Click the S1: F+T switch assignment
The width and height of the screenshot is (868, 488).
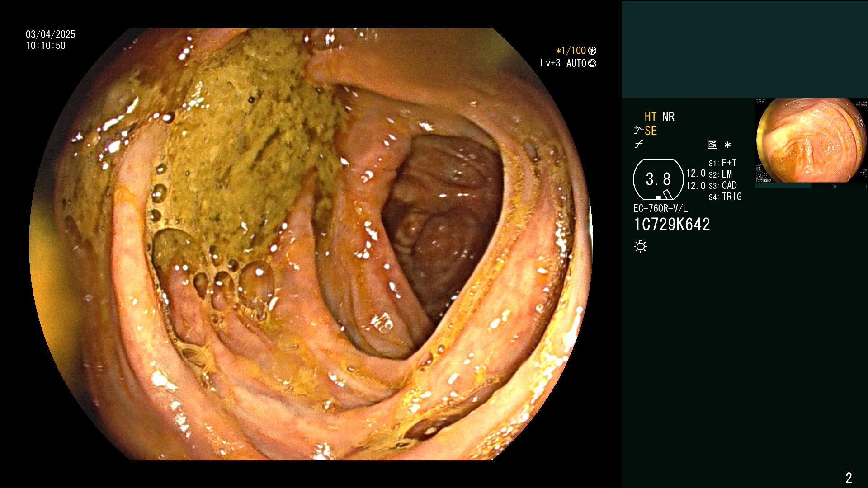coord(722,163)
